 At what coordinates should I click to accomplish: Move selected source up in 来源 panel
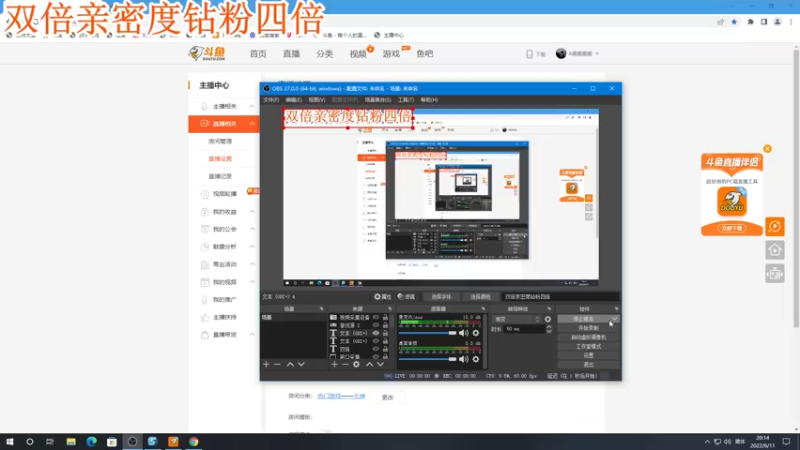pos(369,364)
